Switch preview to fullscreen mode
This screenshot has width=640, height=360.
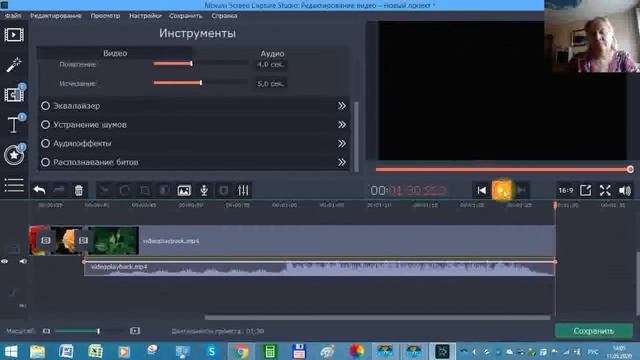[605, 190]
